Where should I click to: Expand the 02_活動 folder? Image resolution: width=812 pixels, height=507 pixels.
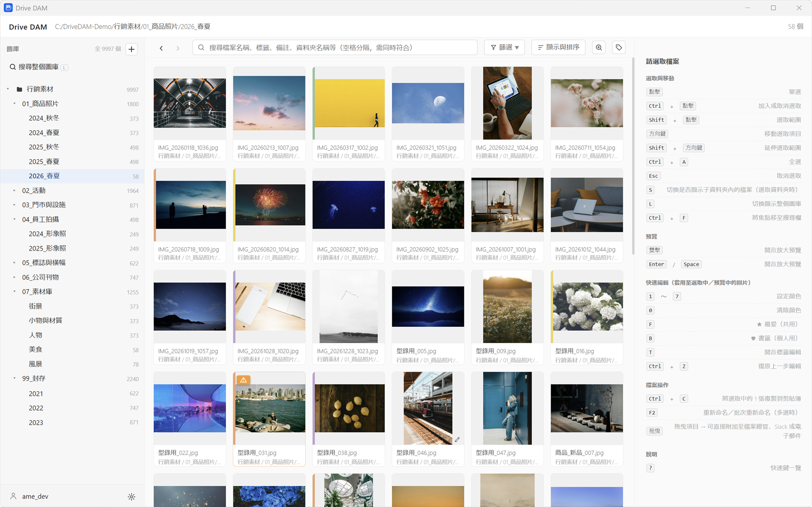pos(14,190)
